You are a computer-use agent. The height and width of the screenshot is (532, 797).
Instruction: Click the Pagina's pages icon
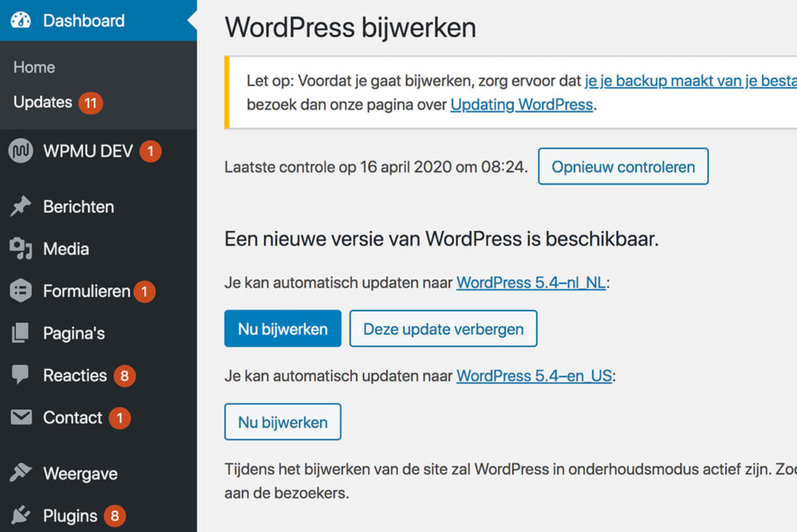(x=21, y=333)
